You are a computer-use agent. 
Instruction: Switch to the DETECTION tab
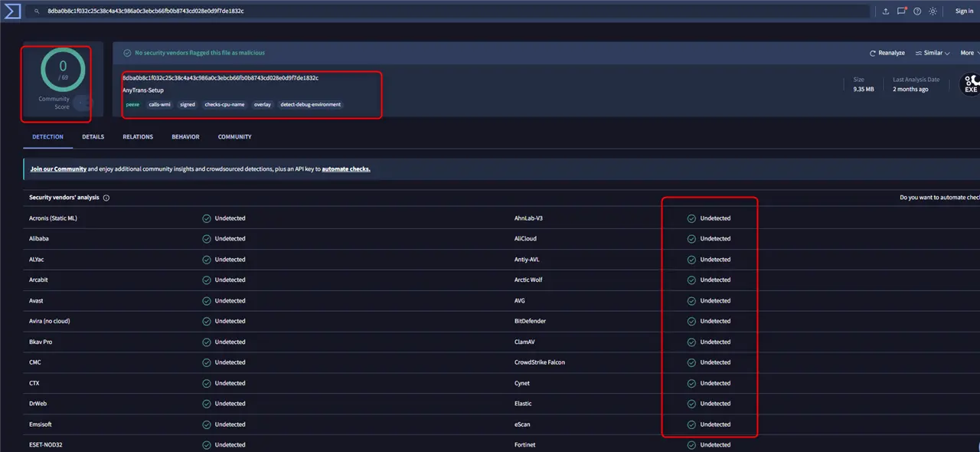47,137
